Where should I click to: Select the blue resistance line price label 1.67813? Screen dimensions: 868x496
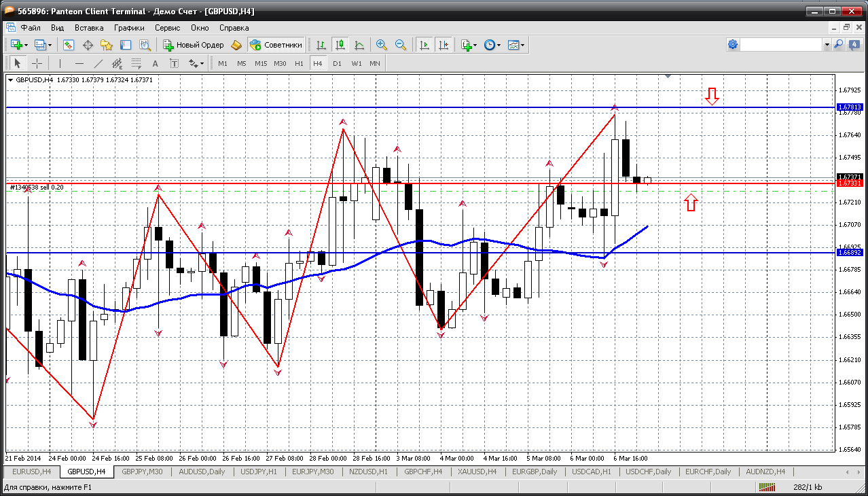[x=850, y=107]
